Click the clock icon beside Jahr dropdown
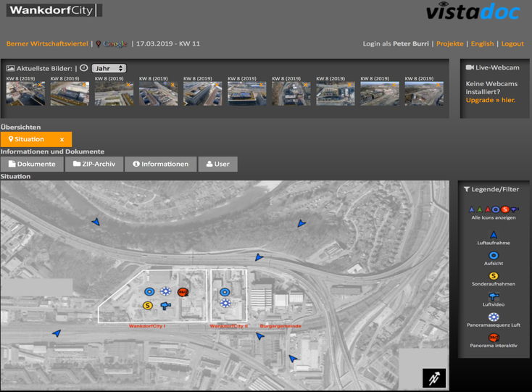Viewport: 532px width, 392px height. (84, 68)
